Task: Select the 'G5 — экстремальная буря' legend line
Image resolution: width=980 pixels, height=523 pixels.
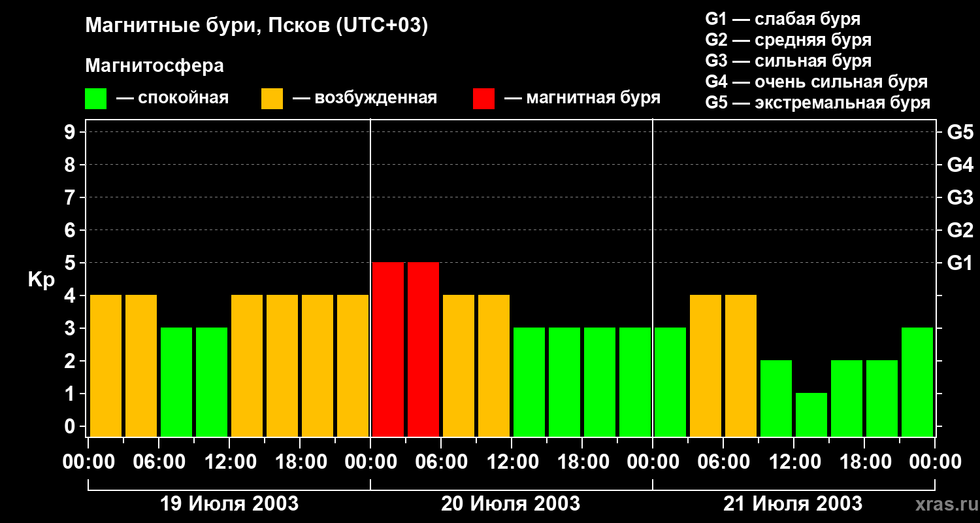Action: point(817,103)
